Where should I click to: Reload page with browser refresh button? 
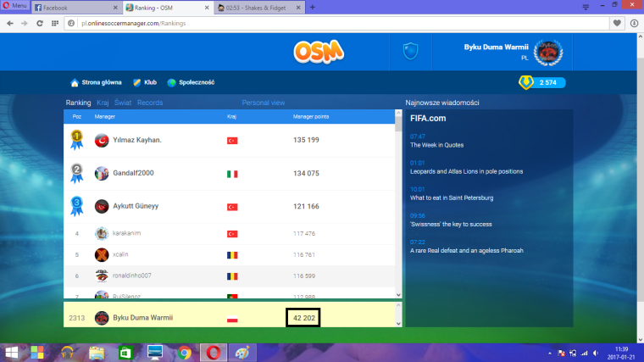40,23
